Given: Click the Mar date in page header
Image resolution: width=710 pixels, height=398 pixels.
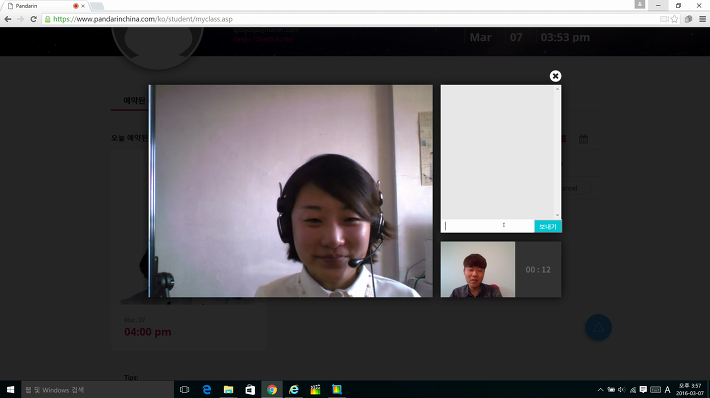Looking at the screenshot, I should pyautogui.click(x=480, y=37).
